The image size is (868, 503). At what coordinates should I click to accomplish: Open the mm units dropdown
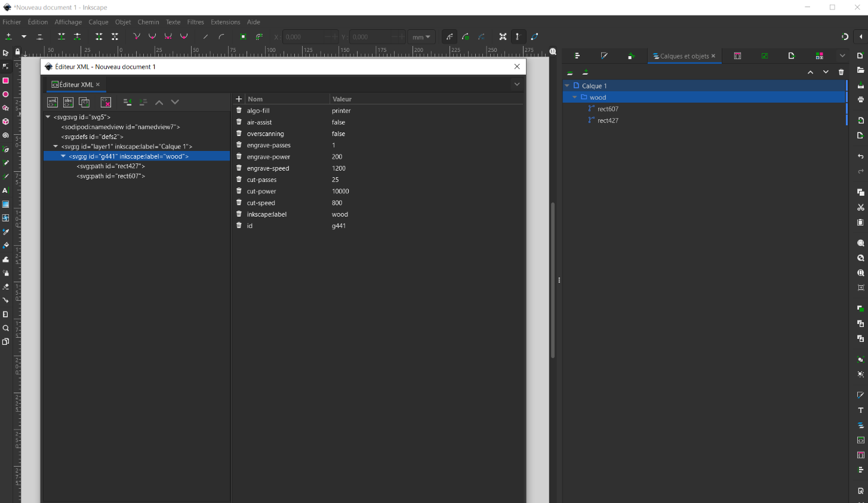421,37
